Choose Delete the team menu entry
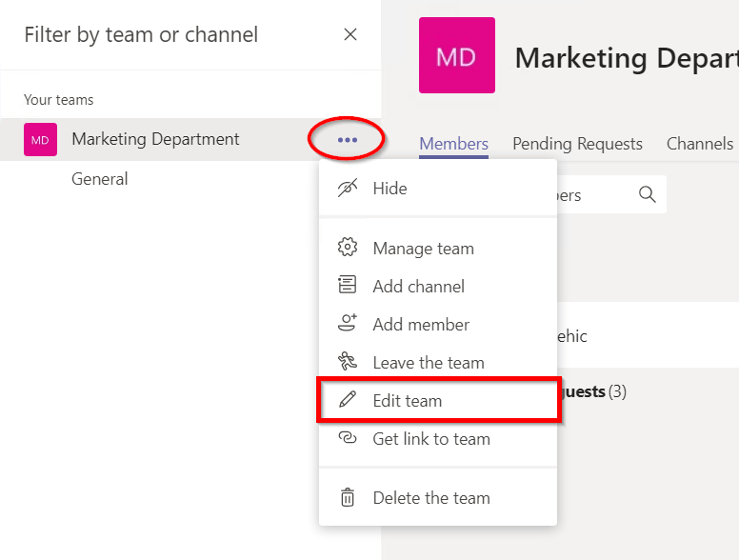739x560 pixels. pos(431,498)
